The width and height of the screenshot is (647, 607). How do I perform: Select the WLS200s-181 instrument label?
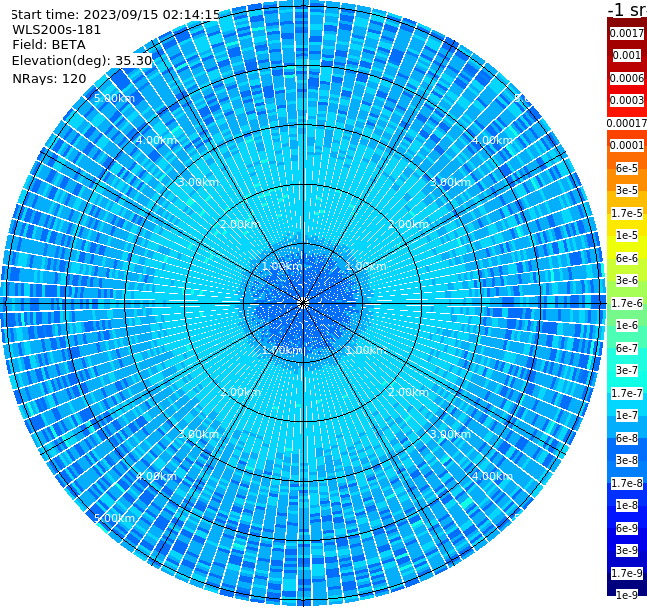pyautogui.click(x=57, y=30)
